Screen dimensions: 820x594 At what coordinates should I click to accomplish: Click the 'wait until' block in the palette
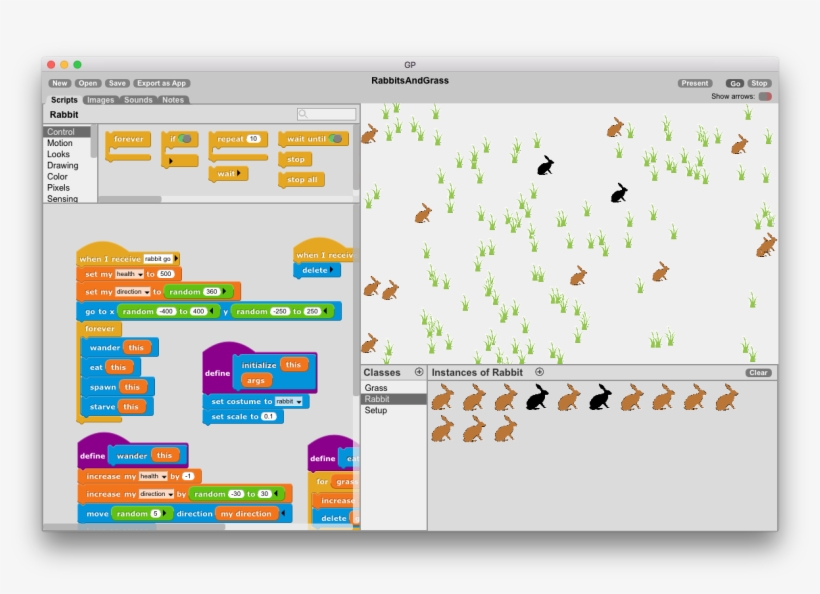[303, 139]
